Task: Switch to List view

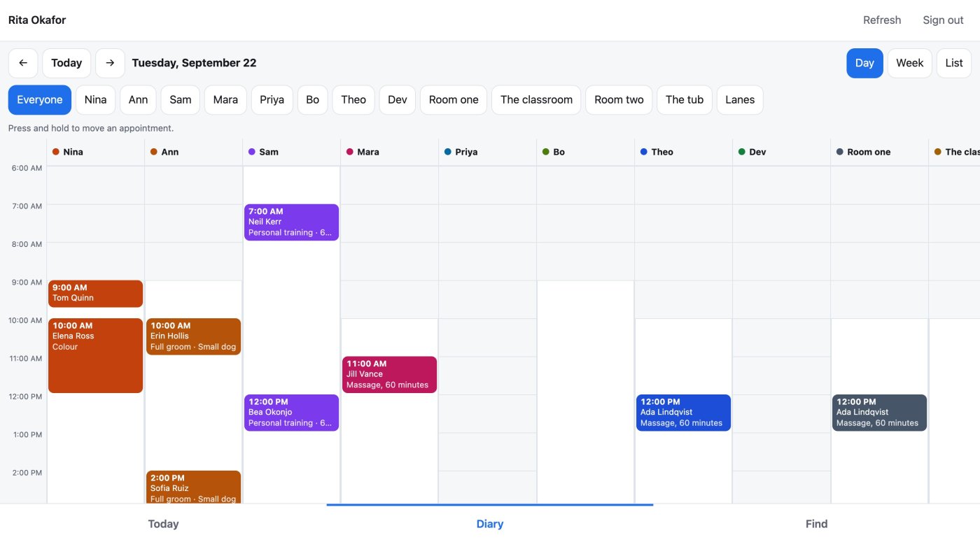Action: click(x=954, y=63)
